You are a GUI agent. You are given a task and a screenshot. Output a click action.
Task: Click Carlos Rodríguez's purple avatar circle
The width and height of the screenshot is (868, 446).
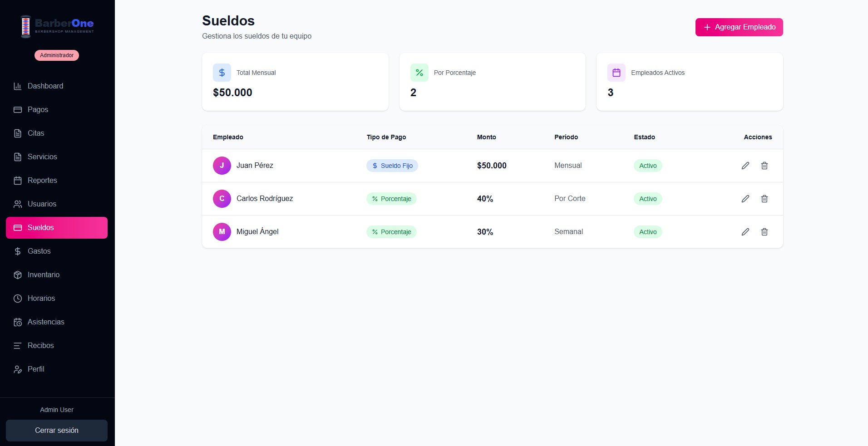[x=222, y=199]
